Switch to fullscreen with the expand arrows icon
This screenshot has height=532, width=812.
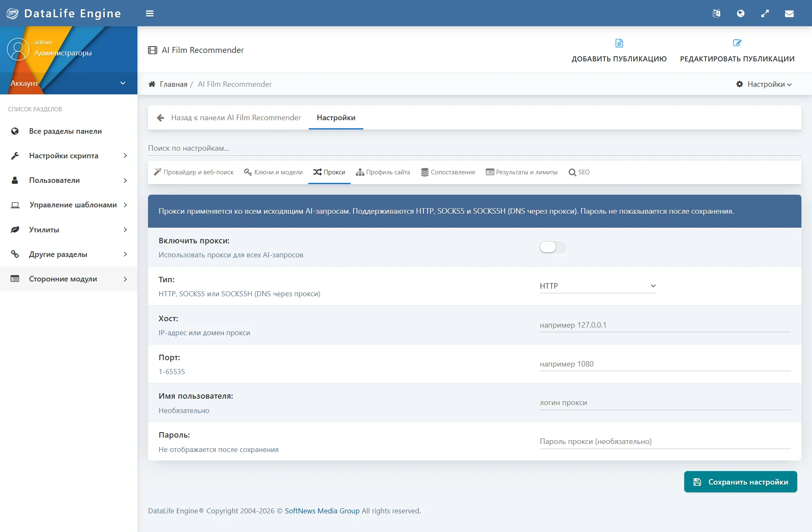(765, 14)
